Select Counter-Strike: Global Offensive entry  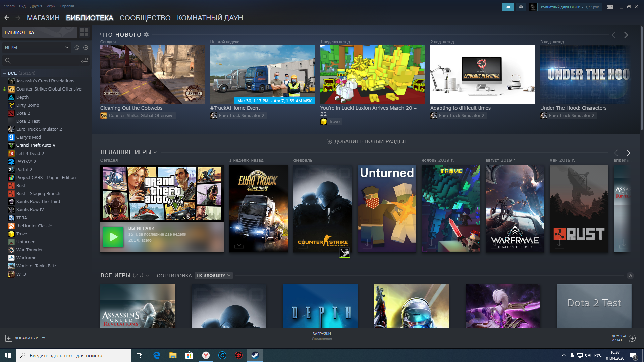pyautogui.click(x=49, y=89)
